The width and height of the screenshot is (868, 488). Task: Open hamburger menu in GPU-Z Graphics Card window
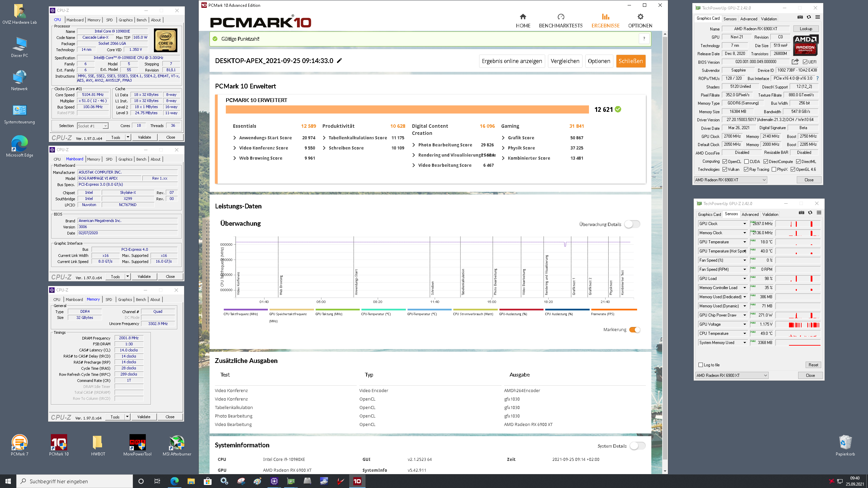coord(817,17)
